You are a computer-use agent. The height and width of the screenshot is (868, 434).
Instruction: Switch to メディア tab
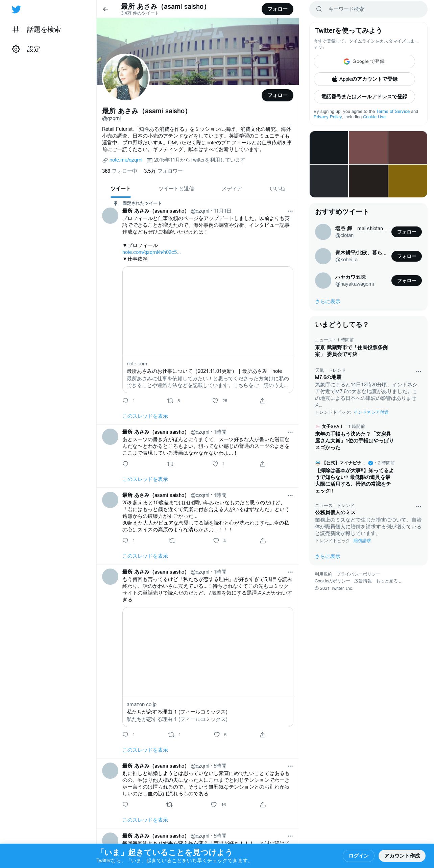pyautogui.click(x=232, y=189)
